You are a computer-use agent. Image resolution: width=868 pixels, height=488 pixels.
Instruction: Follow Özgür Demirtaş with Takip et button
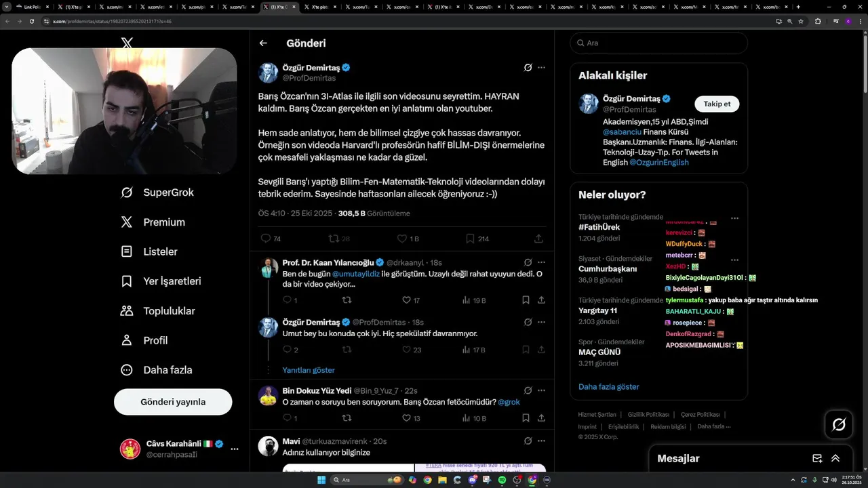click(x=717, y=104)
